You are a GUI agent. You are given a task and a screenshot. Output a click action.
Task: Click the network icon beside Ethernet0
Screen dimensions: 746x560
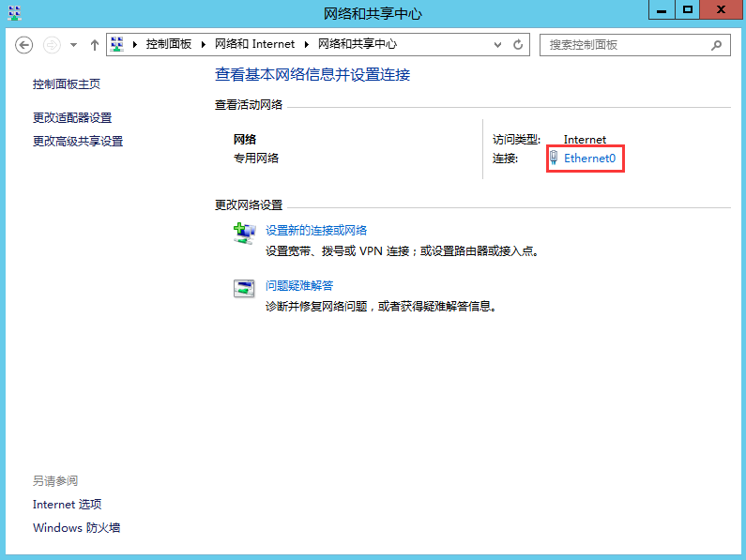[x=554, y=159]
